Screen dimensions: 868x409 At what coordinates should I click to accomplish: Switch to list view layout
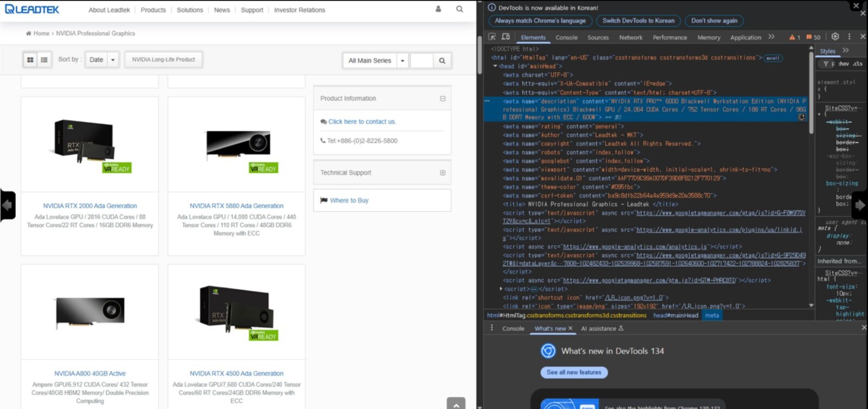[44, 60]
